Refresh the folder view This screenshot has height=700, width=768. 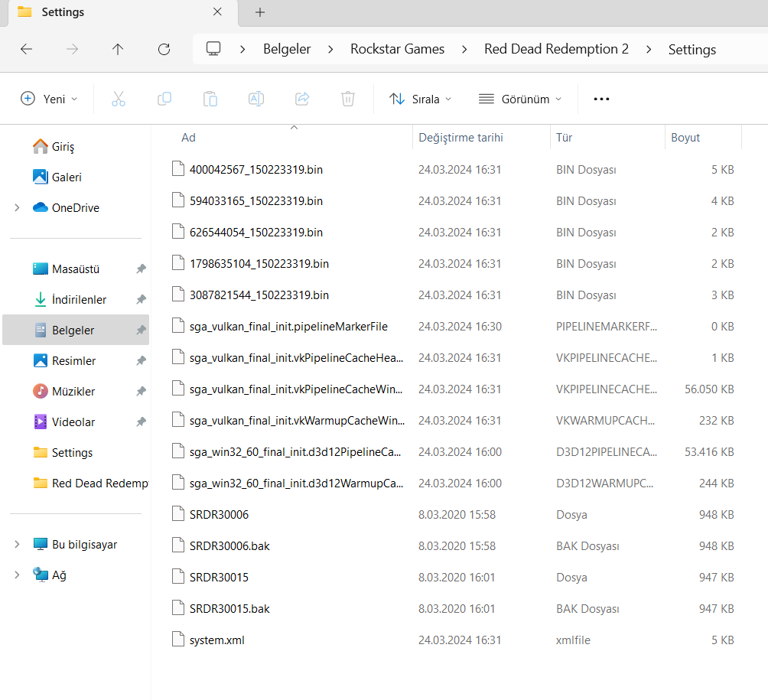point(164,49)
